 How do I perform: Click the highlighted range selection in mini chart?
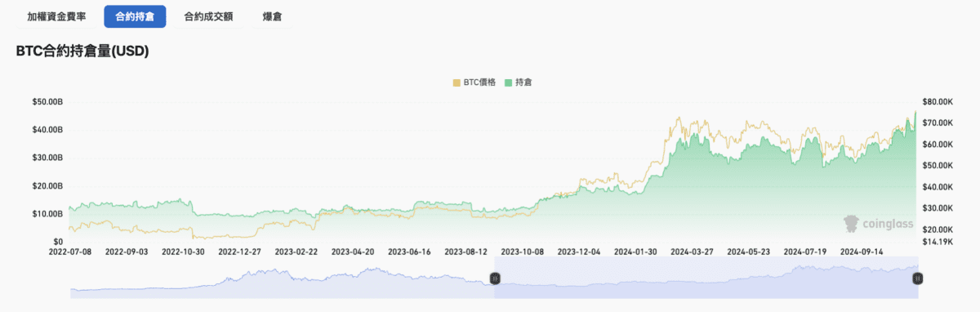[706, 279]
